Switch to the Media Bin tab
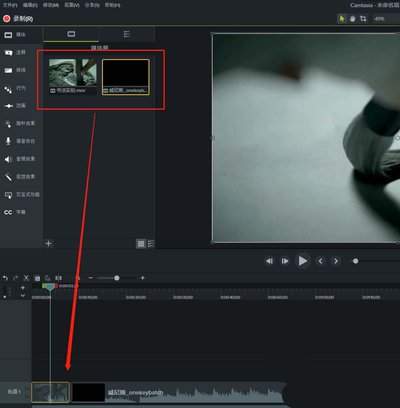 [71, 34]
